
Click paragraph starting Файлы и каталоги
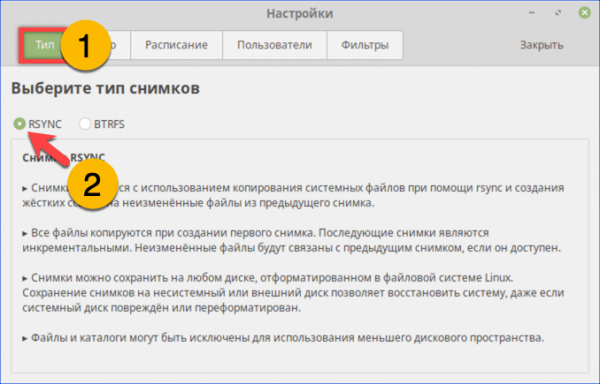pyautogui.click(x=283, y=338)
